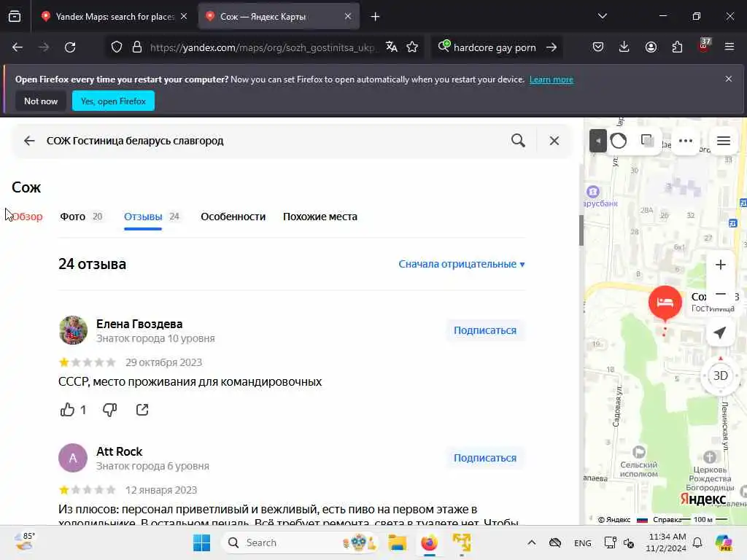
Task: Click the Not now button
Action: coord(41,101)
